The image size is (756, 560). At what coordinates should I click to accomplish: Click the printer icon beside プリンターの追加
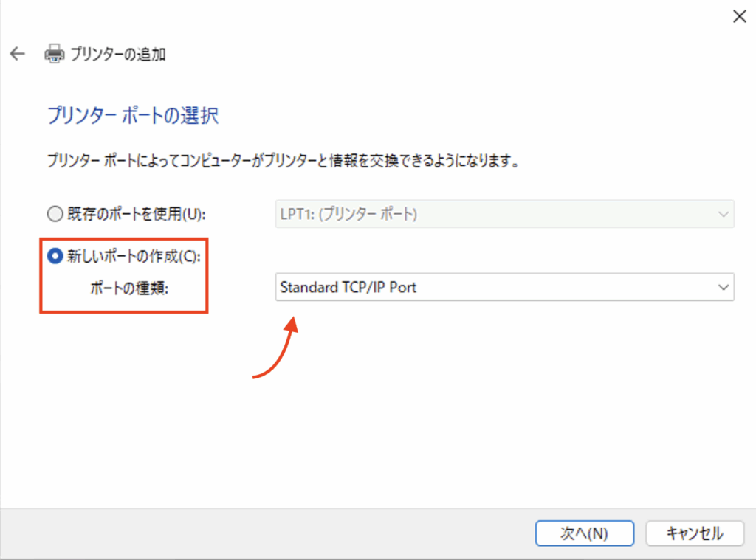[55, 54]
